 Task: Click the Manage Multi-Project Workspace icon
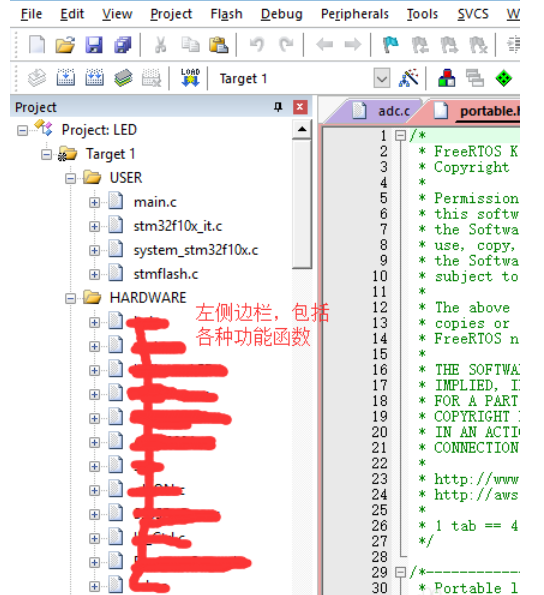pos(475,78)
